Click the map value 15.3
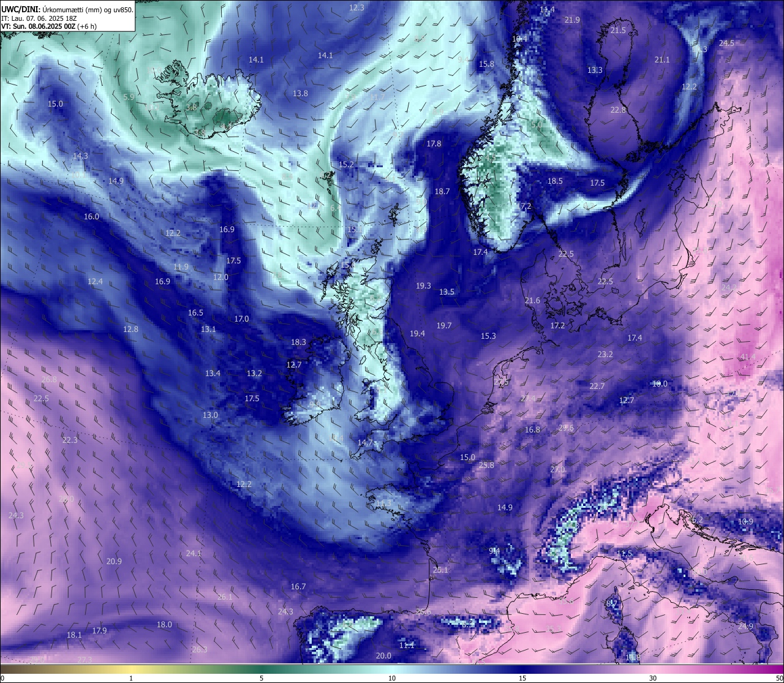 click(488, 336)
